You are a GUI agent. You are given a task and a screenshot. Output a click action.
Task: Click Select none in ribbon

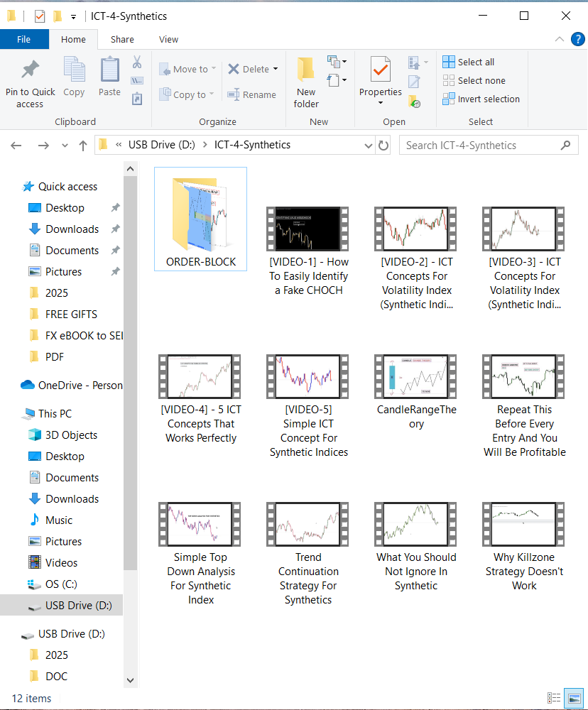[474, 81]
